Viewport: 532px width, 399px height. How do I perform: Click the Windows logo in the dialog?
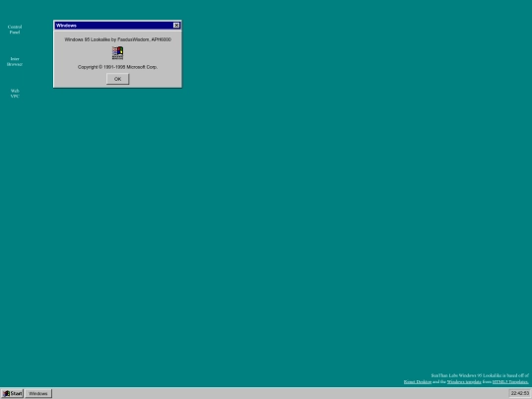coord(118,53)
